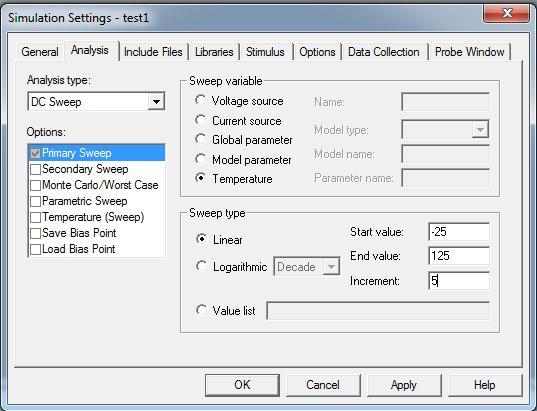Choose the Current source sweep variable
The height and width of the screenshot is (411, 537).
[x=201, y=120]
